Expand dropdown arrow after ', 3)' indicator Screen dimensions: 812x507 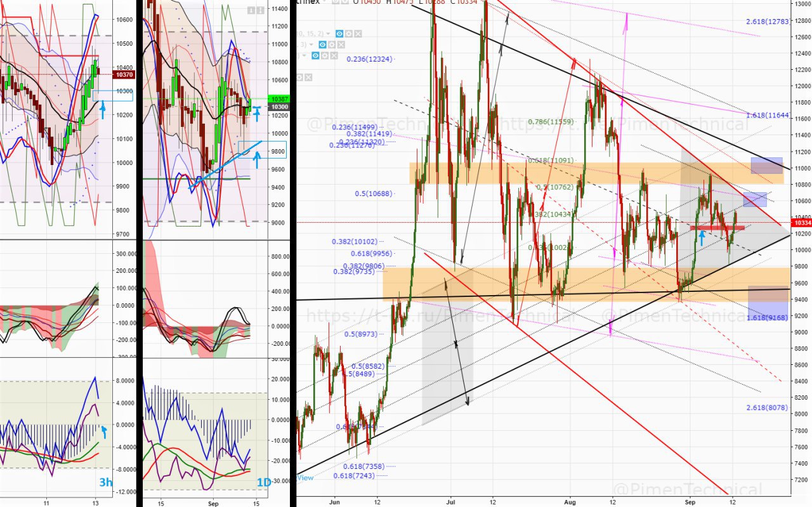tap(311, 44)
